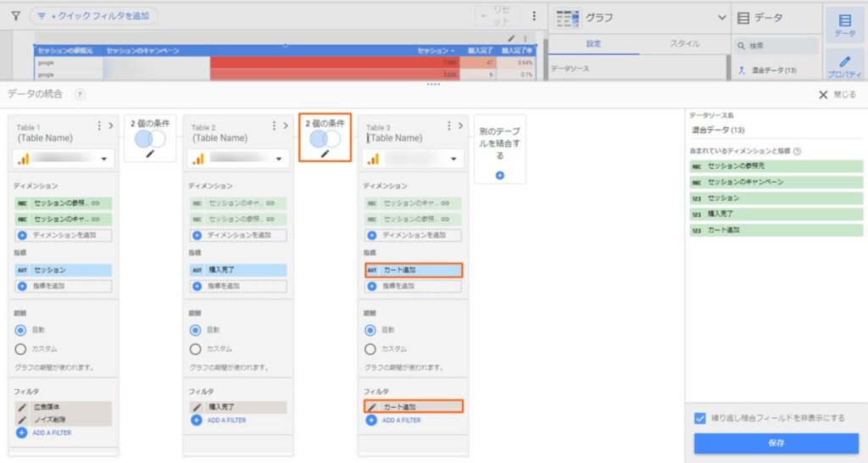Viewport: 868px width, 463px height.
Task: Edit the first join condition pencil icon
Action: (x=150, y=153)
